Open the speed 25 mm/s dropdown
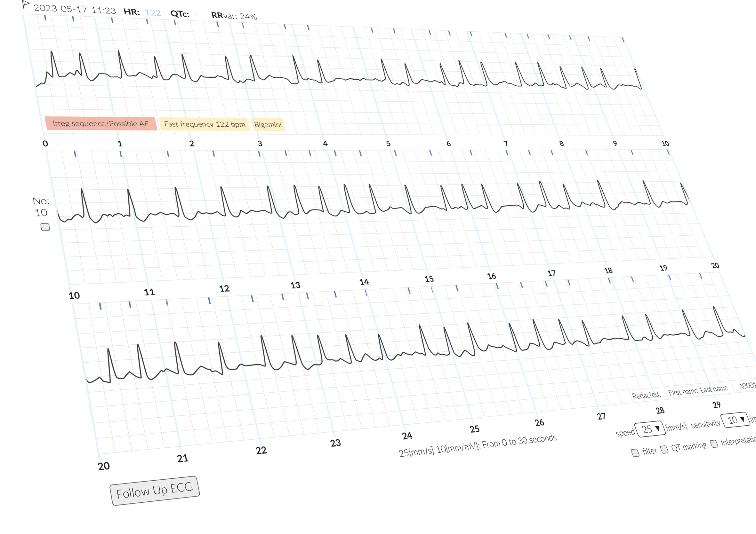The height and width of the screenshot is (534, 756). click(x=651, y=429)
